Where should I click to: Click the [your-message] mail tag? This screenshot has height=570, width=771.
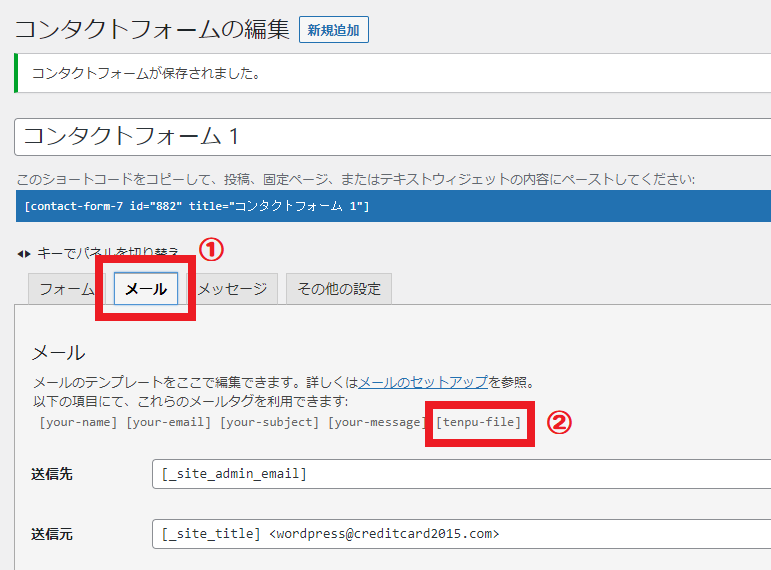[376, 422]
